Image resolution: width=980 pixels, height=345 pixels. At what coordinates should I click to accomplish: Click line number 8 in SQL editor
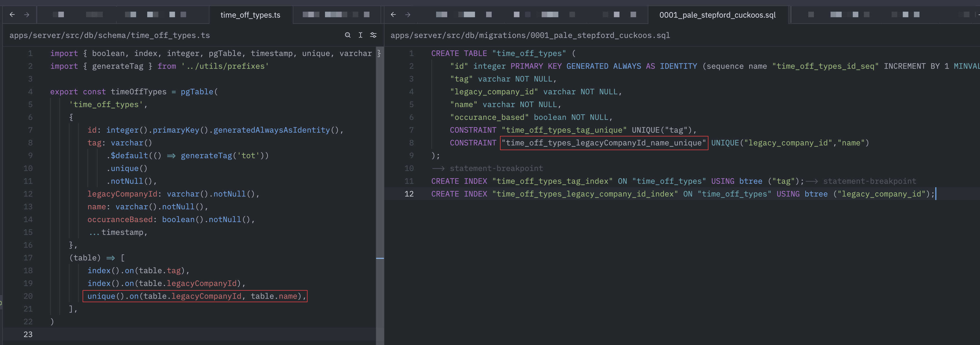coord(411,143)
